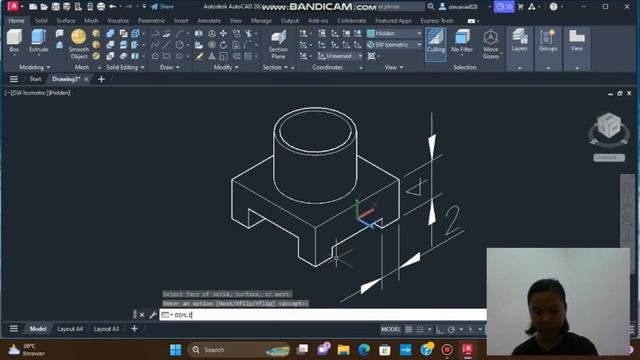Open the Unnamed UCS dropdown
Image resolution: width=640 pixels, height=360 pixels.
pyautogui.click(x=340, y=56)
